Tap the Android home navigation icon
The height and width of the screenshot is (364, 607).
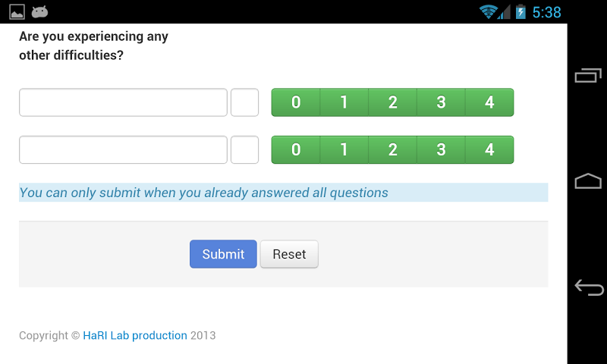click(x=588, y=181)
